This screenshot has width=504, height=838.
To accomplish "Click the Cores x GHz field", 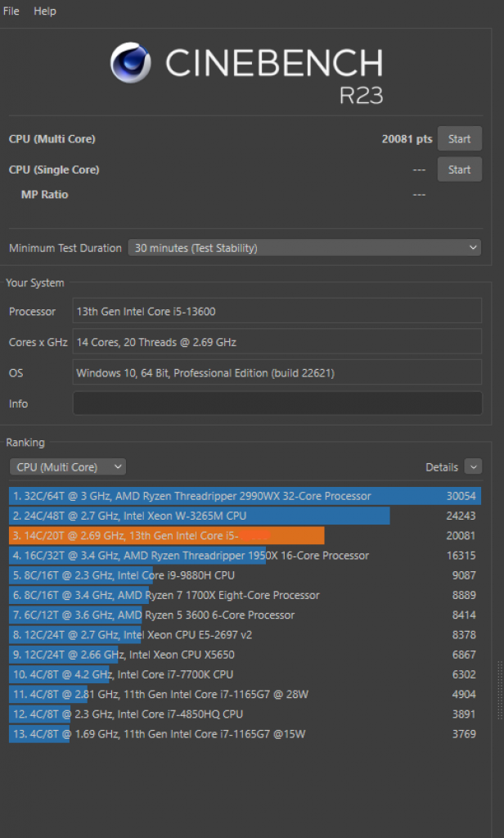I will pyautogui.click(x=277, y=342).
